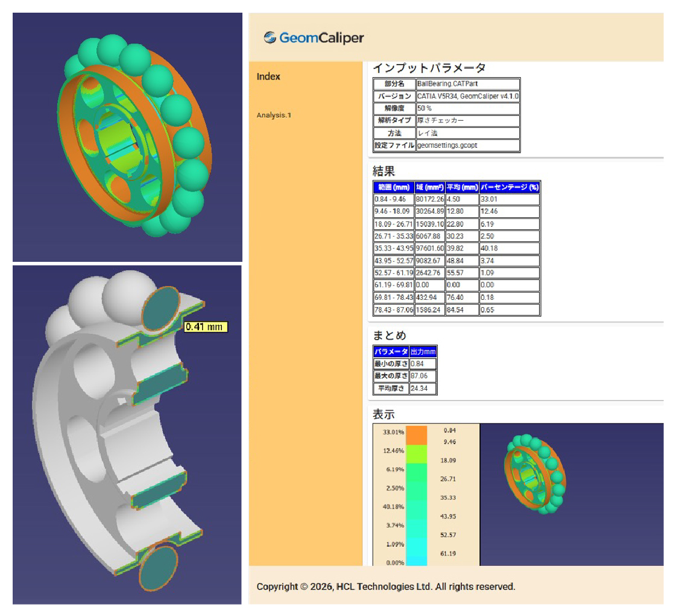
Task: Select the orange legend color band
Action: 417,435
